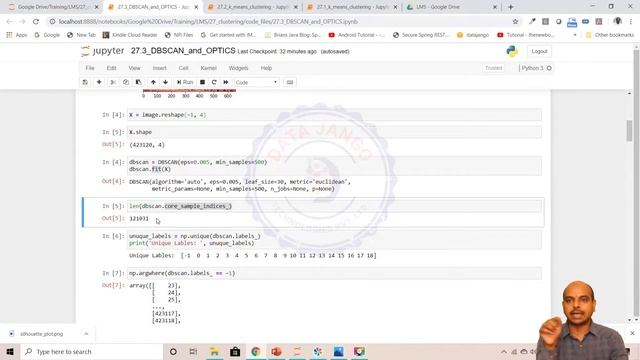Insert a cell below with the plus icon

tap(99, 82)
